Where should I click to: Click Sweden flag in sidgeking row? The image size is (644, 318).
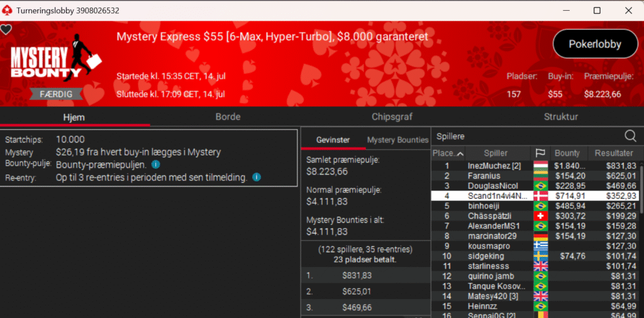(x=540, y=256)
